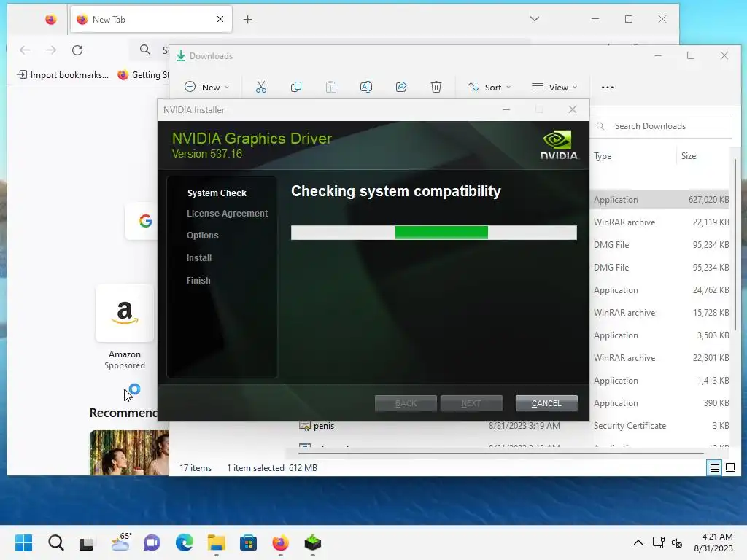Click the disabled BACK button
This screenshot has width=747, height=560.
(x=406, y=403)
